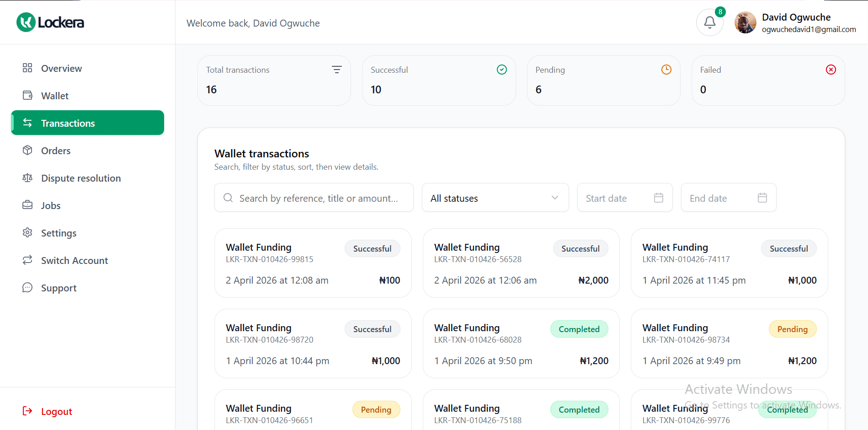Click David Ogwuche's profile name
The height and width of the screenshot is (430, 868).
click(x=796, y=17)
